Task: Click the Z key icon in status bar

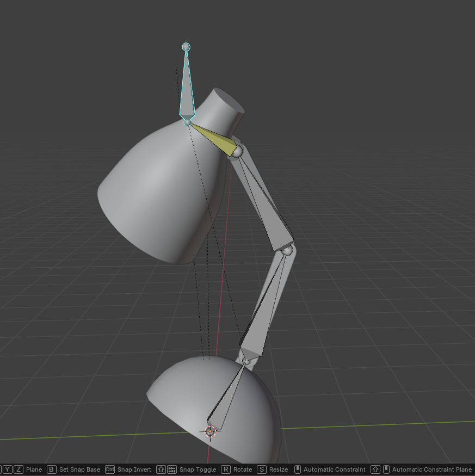Action: coord(18,469)
